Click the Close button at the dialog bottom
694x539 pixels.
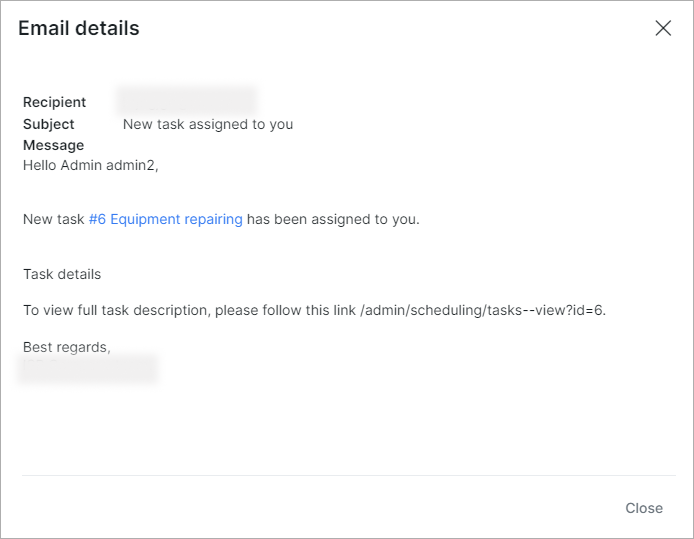point(644,508)
